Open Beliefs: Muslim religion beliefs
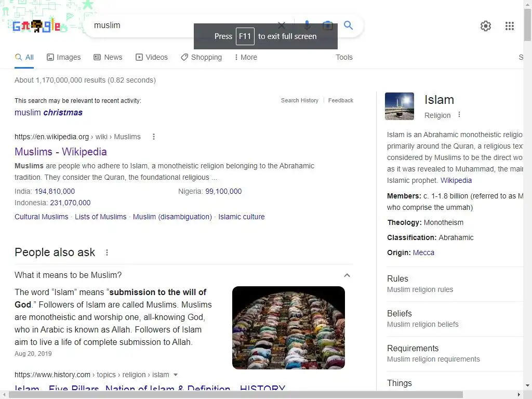This screenshot has height=399, width=532. [455, 319]
